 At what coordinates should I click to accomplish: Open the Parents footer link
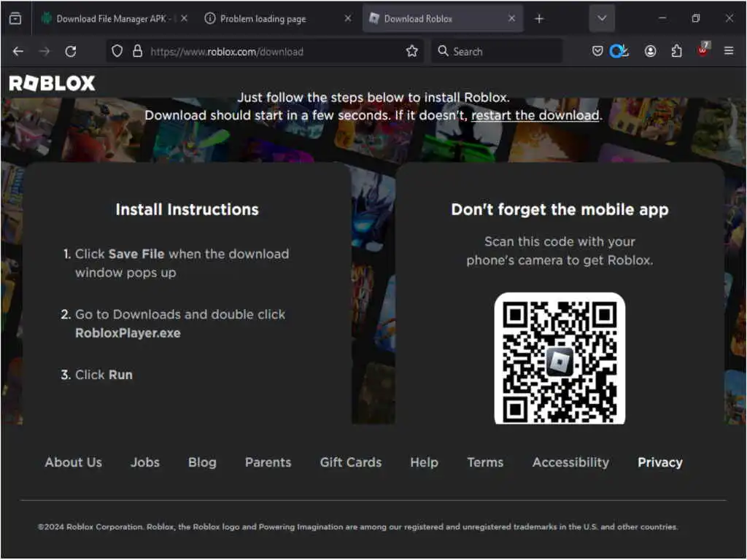(x=268, y=462)
